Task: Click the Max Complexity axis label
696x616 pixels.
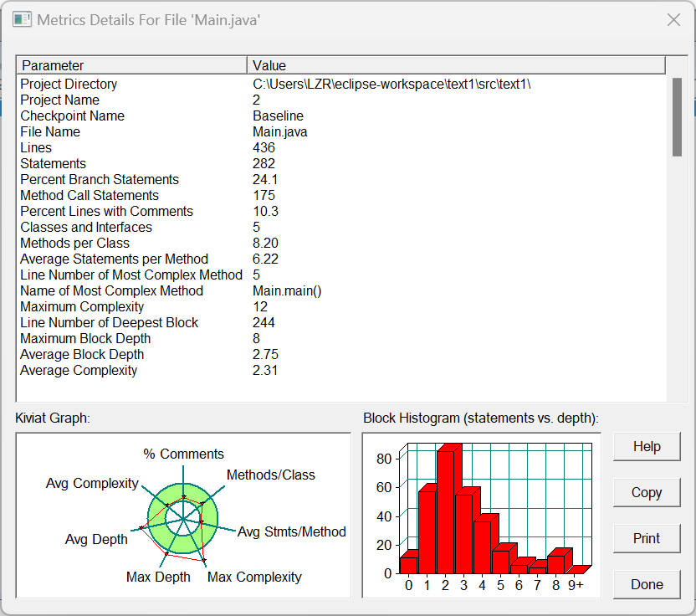Action: (254, 577)
